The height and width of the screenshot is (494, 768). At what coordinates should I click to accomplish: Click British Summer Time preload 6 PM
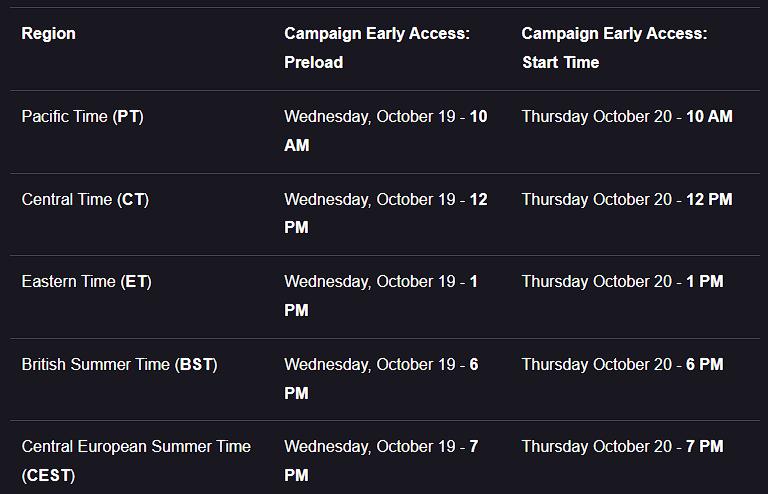[x=380, y=378]
